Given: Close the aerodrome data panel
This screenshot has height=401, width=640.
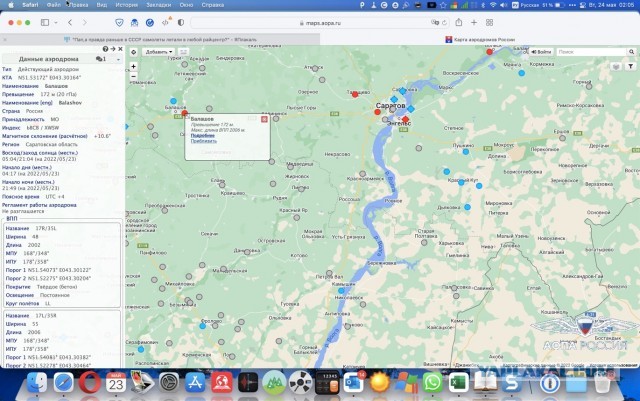Looking at the screenshot, I should pos(120,49).
